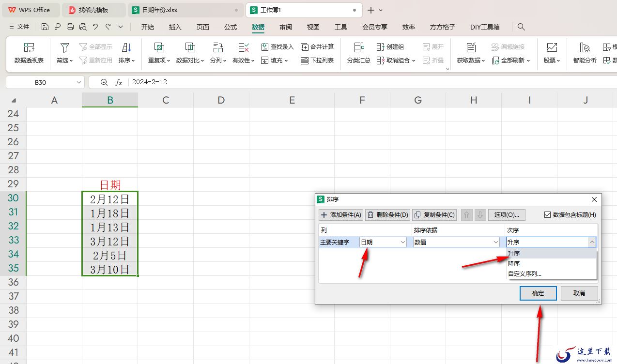617x364 pixels.
Task: Choose 降序 descending from order list
Action: 551,263
